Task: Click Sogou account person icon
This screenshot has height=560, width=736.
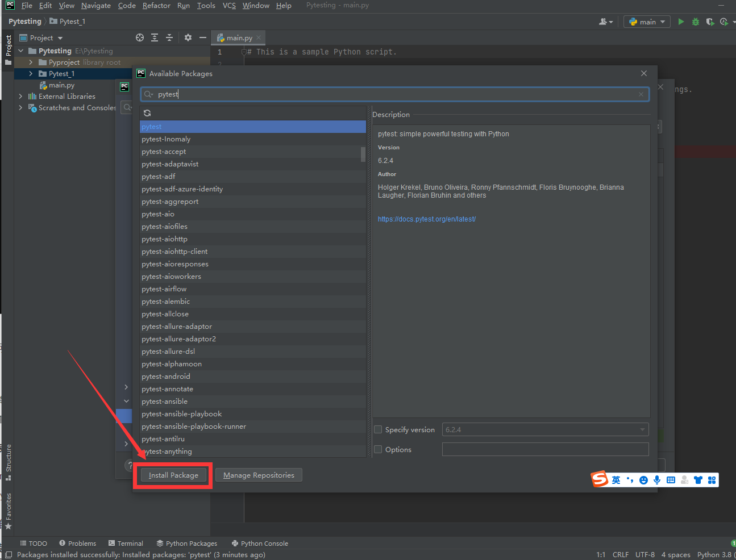Action: tap(684, 480)
